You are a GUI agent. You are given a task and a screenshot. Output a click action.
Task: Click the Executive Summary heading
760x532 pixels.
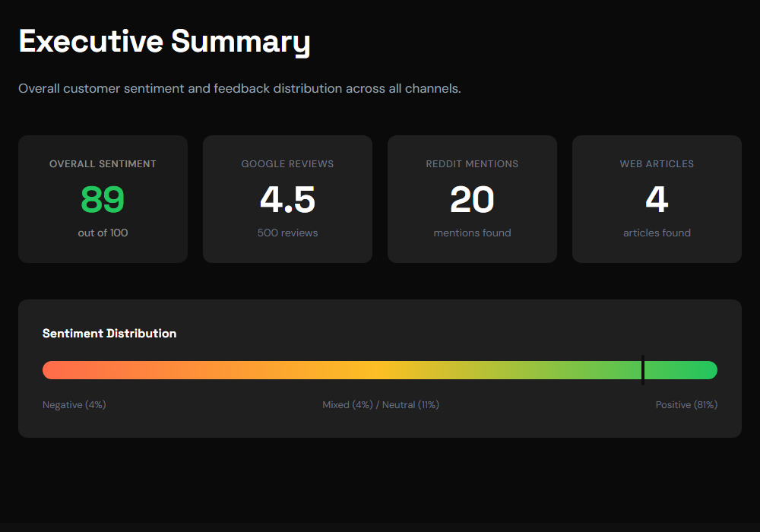click(164, 42)
